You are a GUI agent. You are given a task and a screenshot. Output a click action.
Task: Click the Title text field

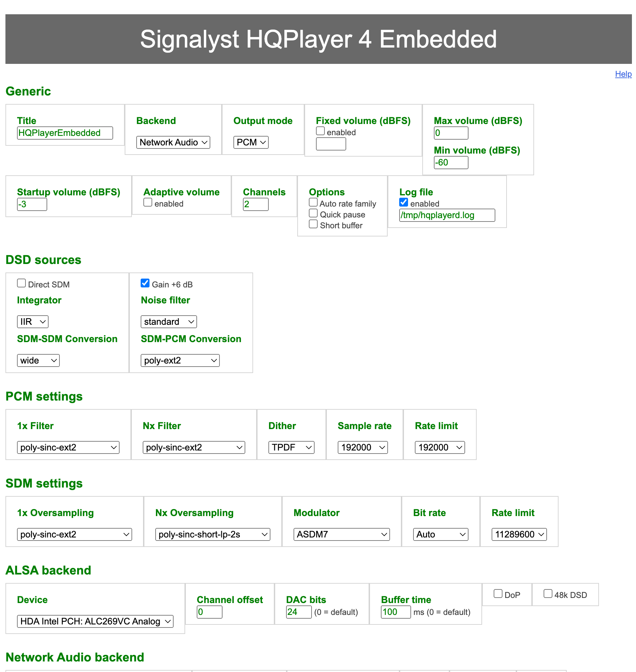click(65, 133)
